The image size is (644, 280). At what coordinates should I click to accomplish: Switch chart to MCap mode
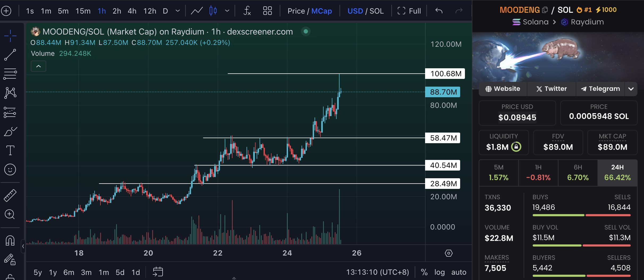click(x=321, y=11)
